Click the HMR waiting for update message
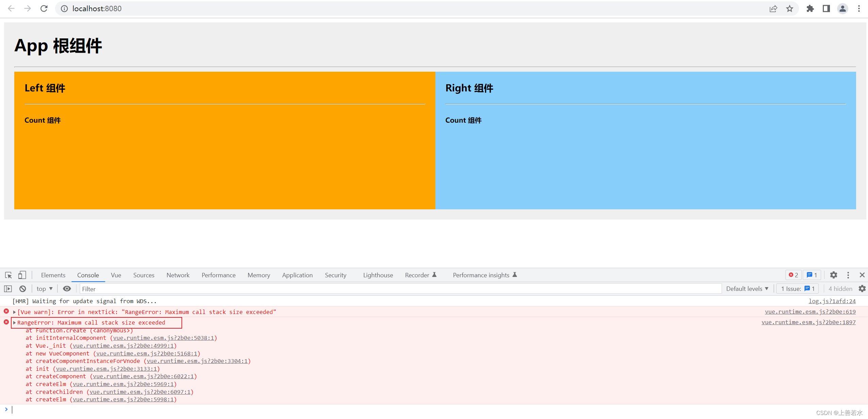The height and width of the screenshot is (419, 868). tap(84, 301)
